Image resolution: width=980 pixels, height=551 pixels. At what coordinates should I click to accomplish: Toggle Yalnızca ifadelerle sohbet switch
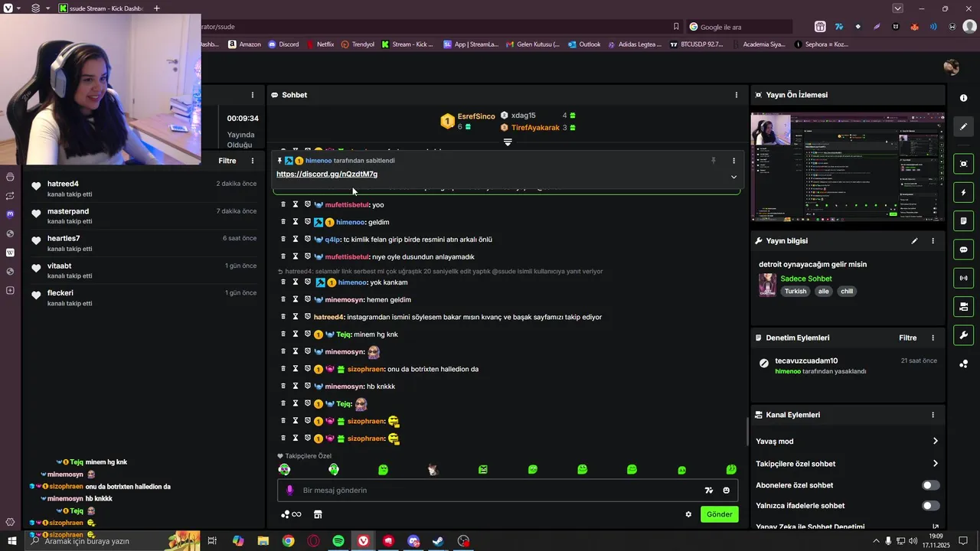point(930,506)
